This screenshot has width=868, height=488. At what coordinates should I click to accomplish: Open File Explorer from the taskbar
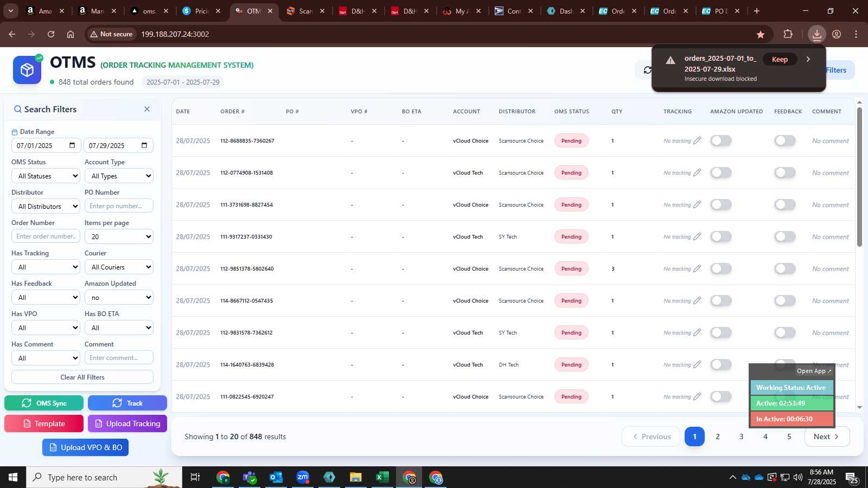pyautogui.click(x=356, y=477)
